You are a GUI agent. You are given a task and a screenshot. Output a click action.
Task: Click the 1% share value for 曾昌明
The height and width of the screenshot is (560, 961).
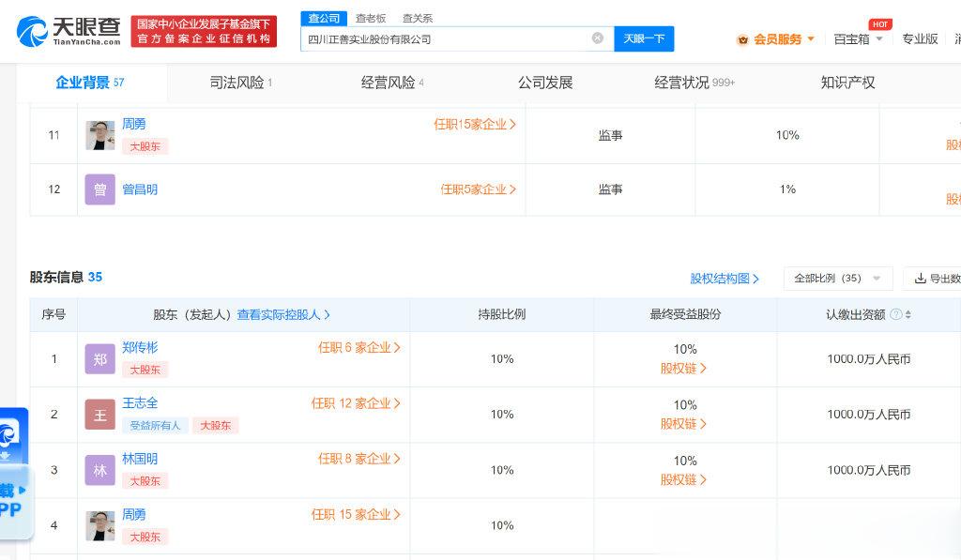tap(787, 189)
